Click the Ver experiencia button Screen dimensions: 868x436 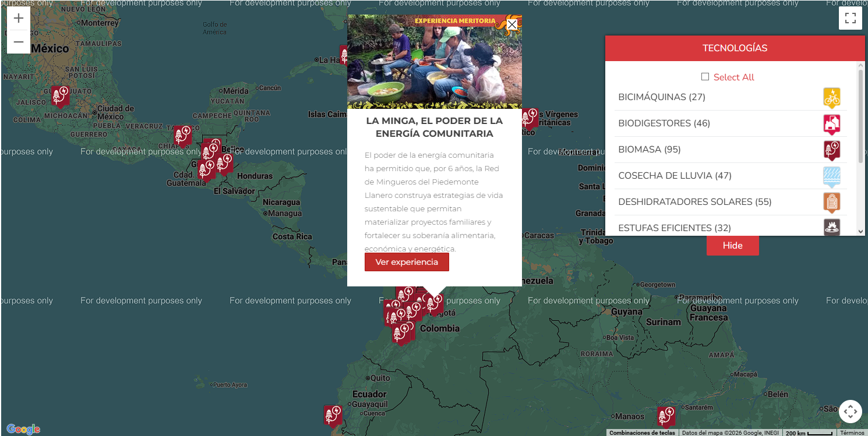tap(407, 262)
